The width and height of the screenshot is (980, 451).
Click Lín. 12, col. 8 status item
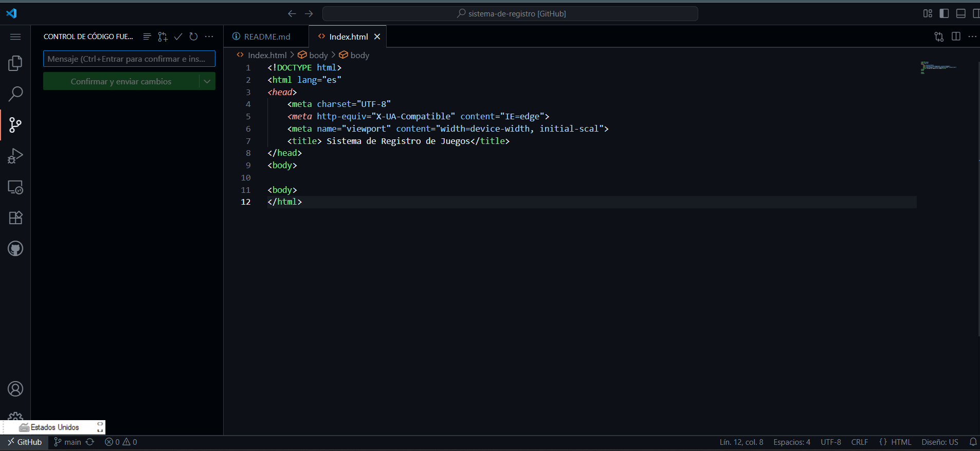click(x=741, y=442)
